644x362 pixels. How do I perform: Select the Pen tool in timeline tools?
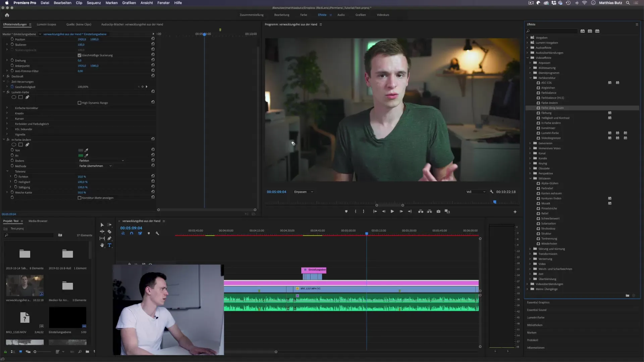click(109, 238)
